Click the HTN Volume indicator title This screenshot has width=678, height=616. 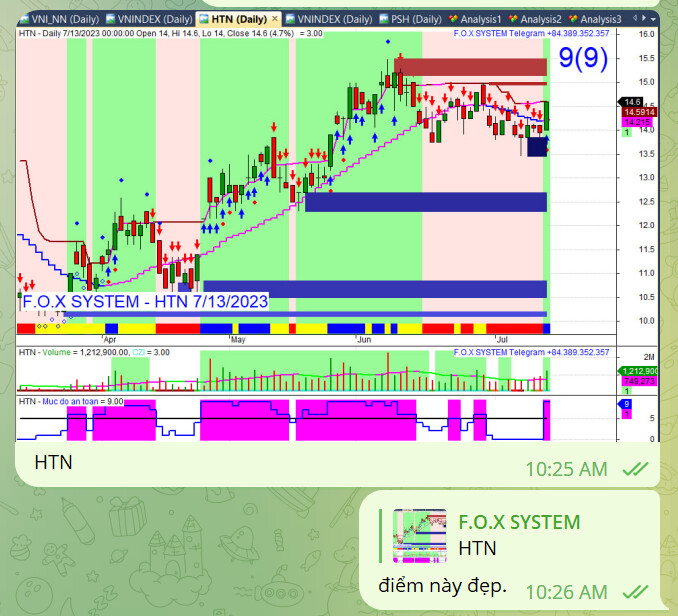click(x=94, y=352)
